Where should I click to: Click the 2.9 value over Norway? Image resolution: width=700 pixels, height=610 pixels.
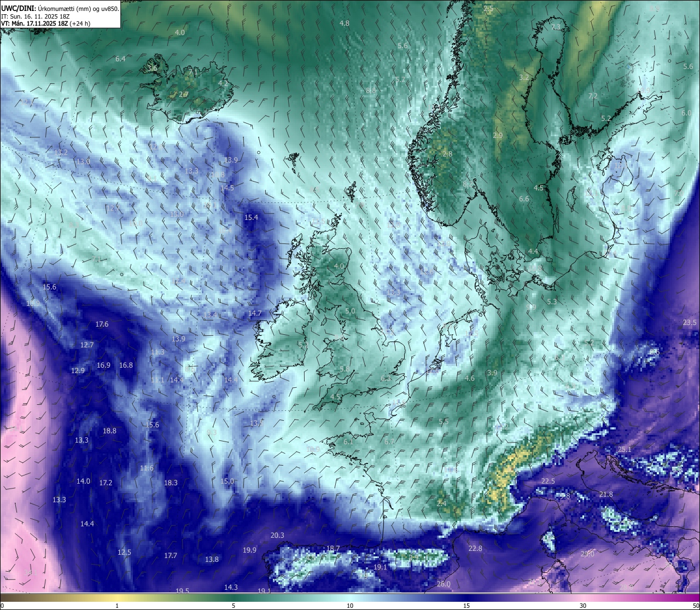[x=498, y=135]
